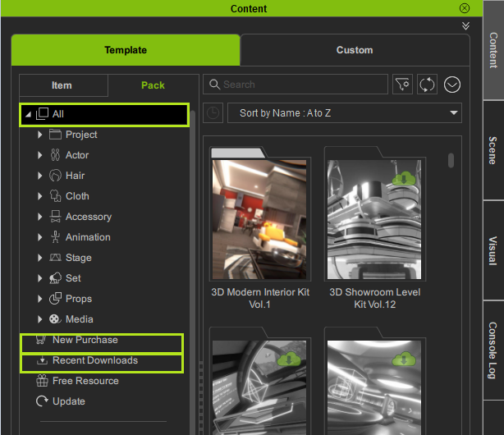Open the Visual side tab
The height and width of the screenshot is (435, 504).
(x=493, y=251)
